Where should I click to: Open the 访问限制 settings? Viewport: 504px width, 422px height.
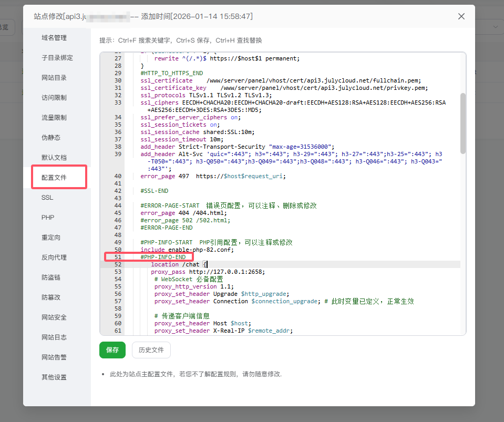(54, 98)
